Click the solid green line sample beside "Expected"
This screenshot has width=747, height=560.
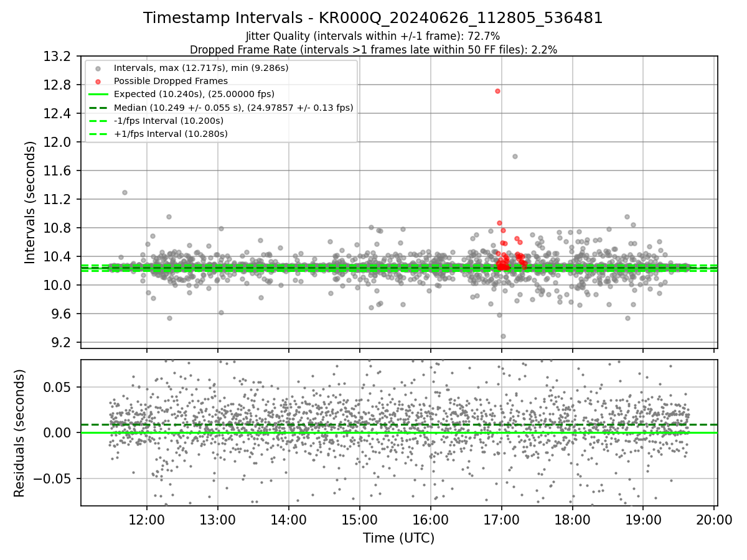pyautogui.click(x=100, y=94)
